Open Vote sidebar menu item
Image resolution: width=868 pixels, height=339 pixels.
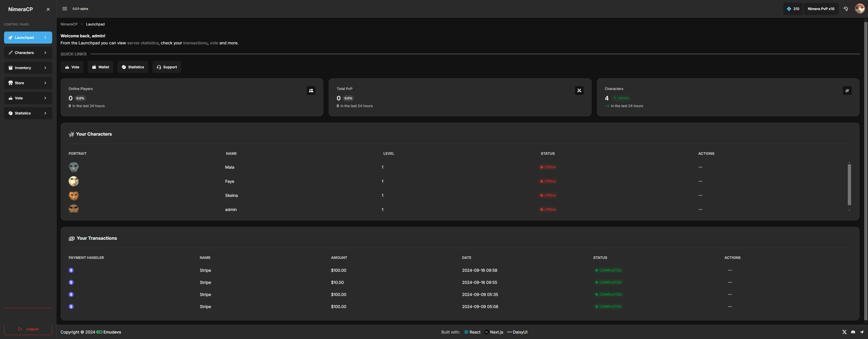[28, 98]
